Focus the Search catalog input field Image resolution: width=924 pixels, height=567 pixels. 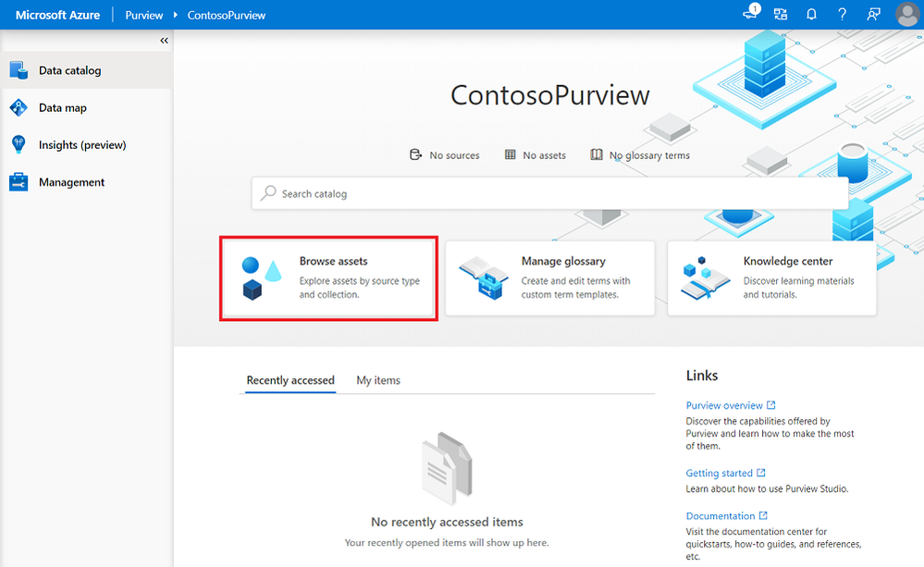549,193
